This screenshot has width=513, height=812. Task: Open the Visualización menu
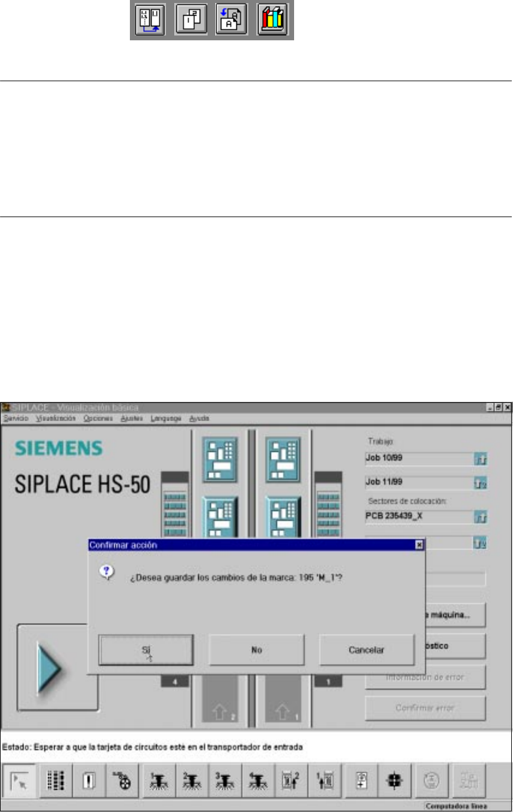point(55,418)
